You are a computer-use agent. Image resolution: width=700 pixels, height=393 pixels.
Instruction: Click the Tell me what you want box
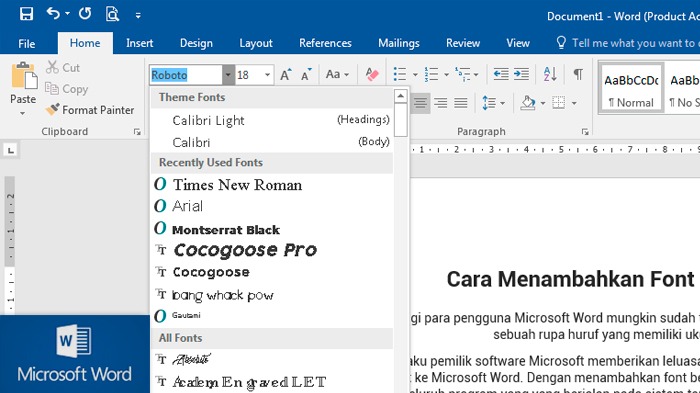[627, 43]
